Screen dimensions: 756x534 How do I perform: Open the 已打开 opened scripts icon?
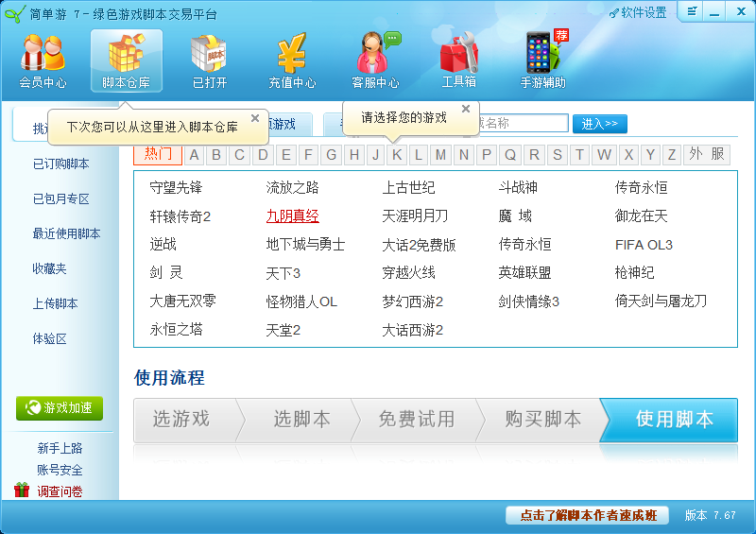pyautogui.click(x=209, y=60)
